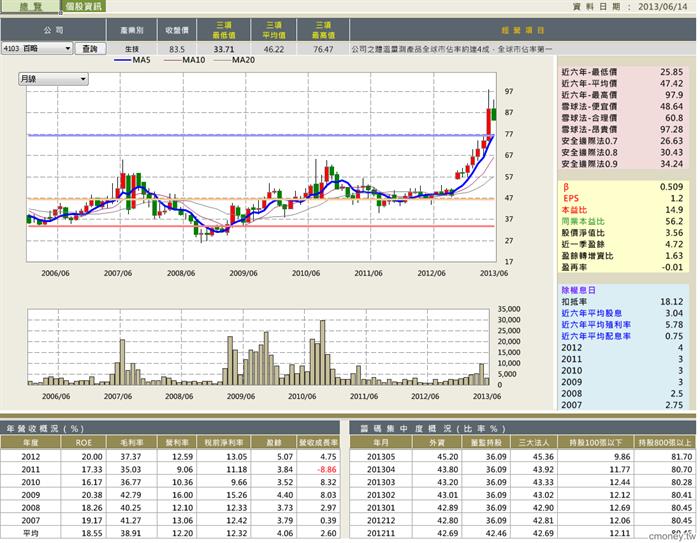Click the 股價淨值比 row
The width and height of the screenshot is (700, 543).
click(622, 233)
